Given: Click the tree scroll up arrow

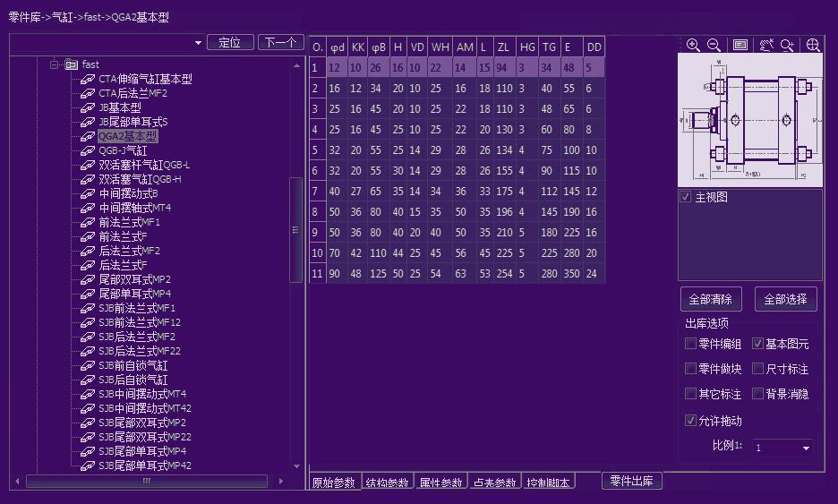Looking at the screenshot, I should 296,65.
